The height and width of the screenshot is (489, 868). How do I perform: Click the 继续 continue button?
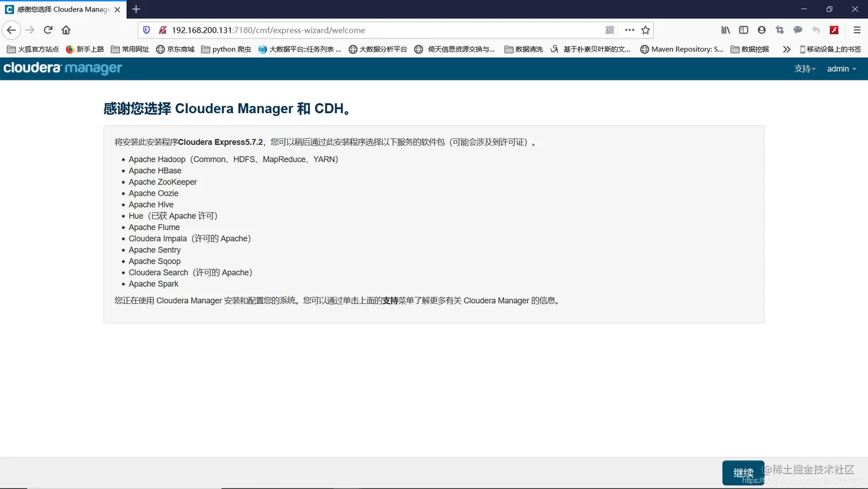(743, 472)
